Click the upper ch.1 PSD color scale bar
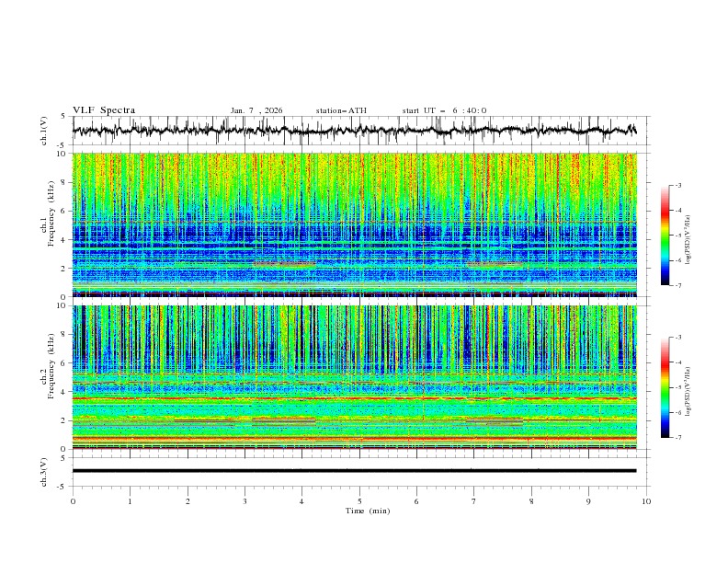 tap(665, 236)
